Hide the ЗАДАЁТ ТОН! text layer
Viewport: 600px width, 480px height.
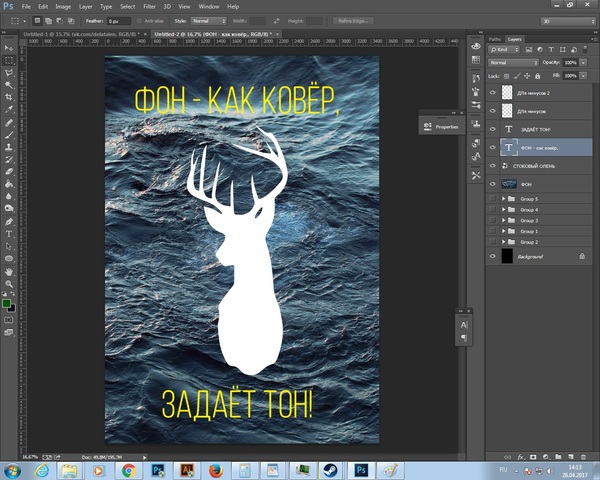click(492, 129)
